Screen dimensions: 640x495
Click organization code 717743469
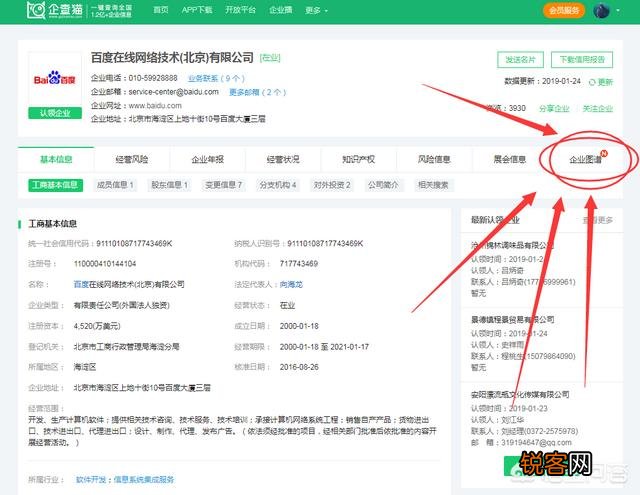pyautogui.click(x=299, y=264)
